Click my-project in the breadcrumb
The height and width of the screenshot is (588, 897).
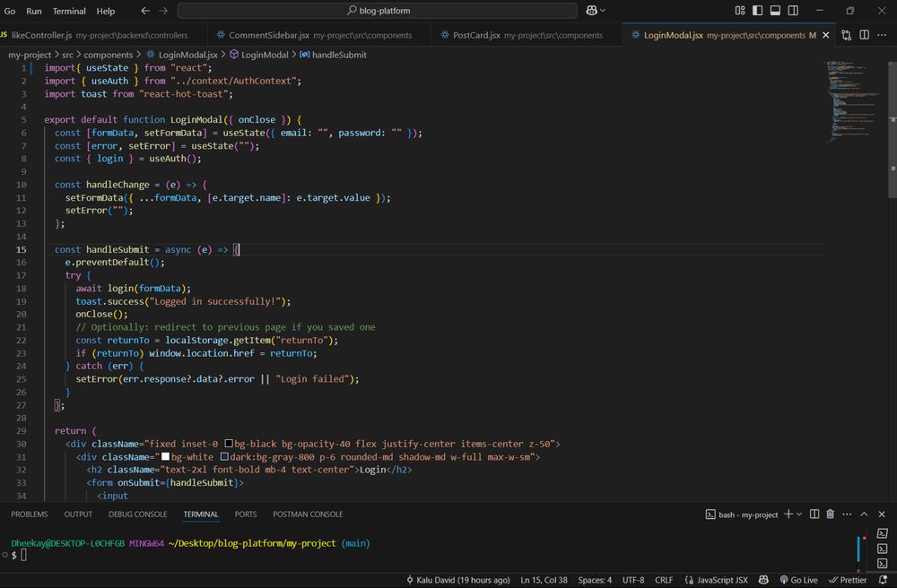(30, 55)
